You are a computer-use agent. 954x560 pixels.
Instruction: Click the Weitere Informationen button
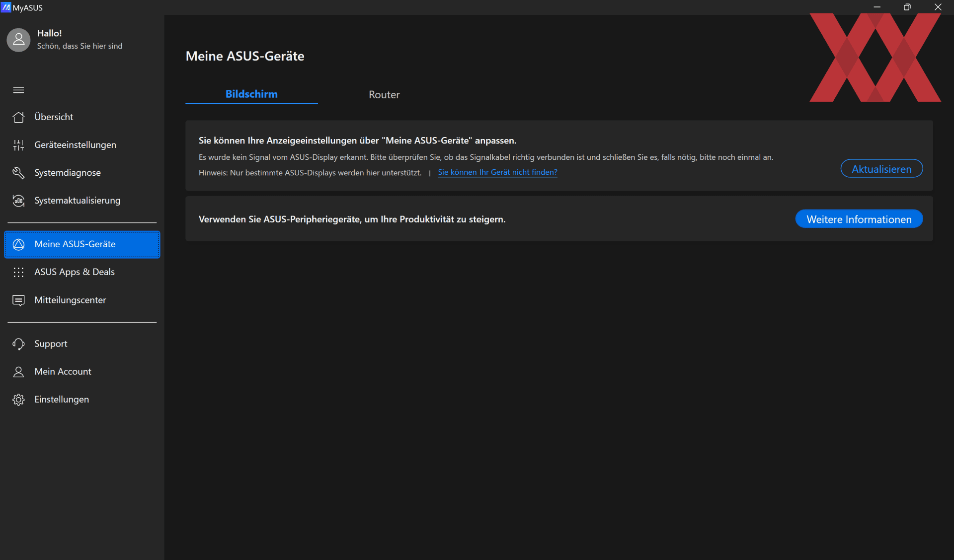tap(859, 219)
